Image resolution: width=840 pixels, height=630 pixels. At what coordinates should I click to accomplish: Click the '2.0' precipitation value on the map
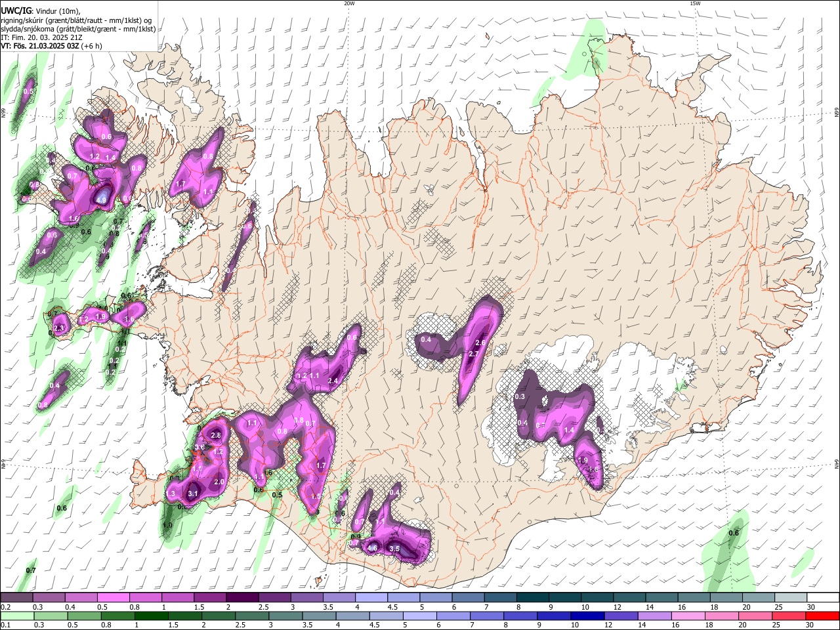pos(219,482)
